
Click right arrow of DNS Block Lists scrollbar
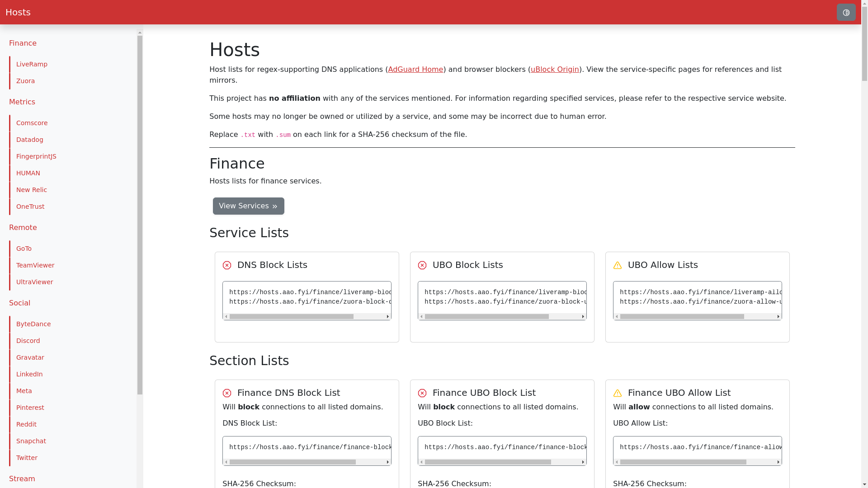[388, 317]
